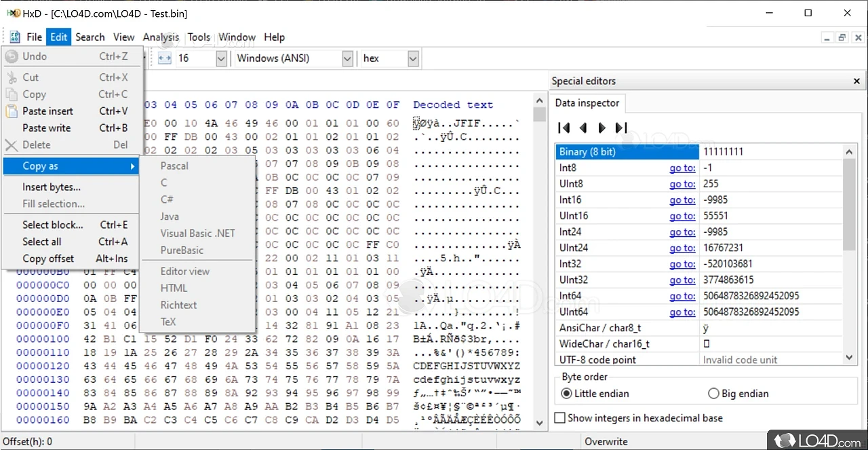Go to previous byte arrow icon
Image resolution: width=868 pixels, height=450 pixels.
(x=583, y=128)
